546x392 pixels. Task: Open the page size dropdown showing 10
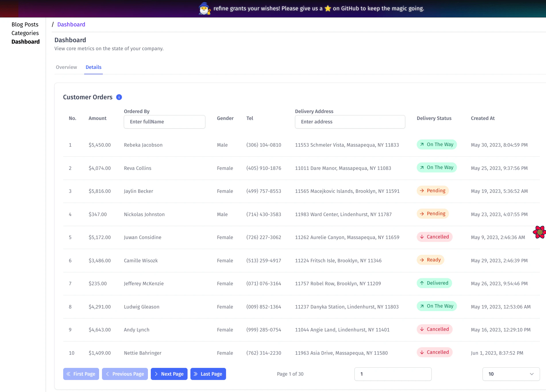tap(511, 374)
